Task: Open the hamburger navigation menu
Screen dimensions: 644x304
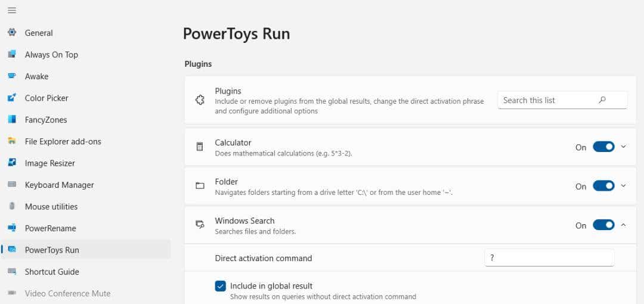Action: click(x=12, y=10)
